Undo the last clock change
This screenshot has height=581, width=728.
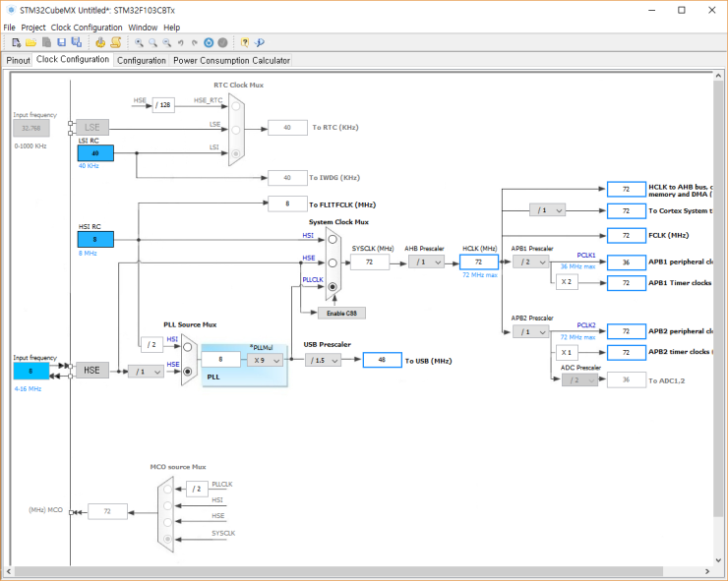coord(181,42)
